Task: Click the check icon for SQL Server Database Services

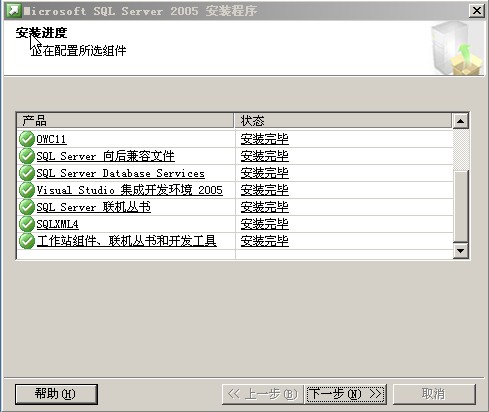Action: click(x=27, y=173)
